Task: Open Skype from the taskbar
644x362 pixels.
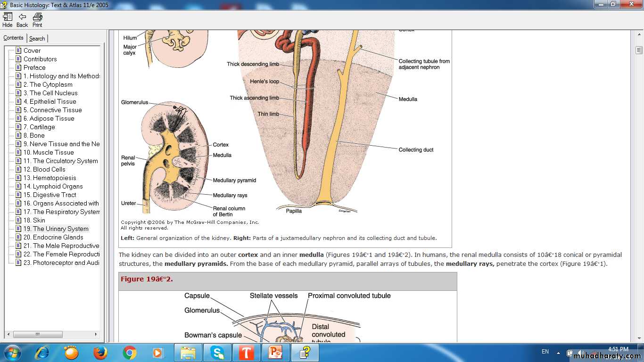Action: (217, 352)
